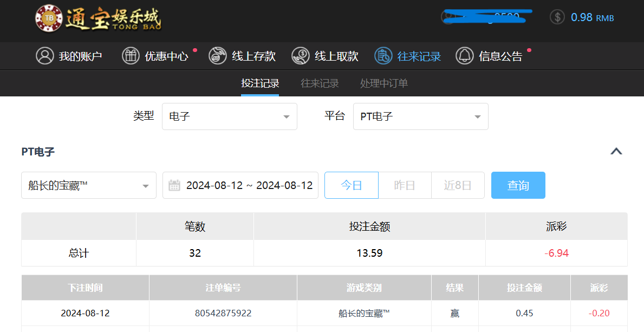The height and width of the screenshot is (332, 644).
Task: Click bet number 80542875922 in the table
Action: pyautogui.click(x=222, y=313)
